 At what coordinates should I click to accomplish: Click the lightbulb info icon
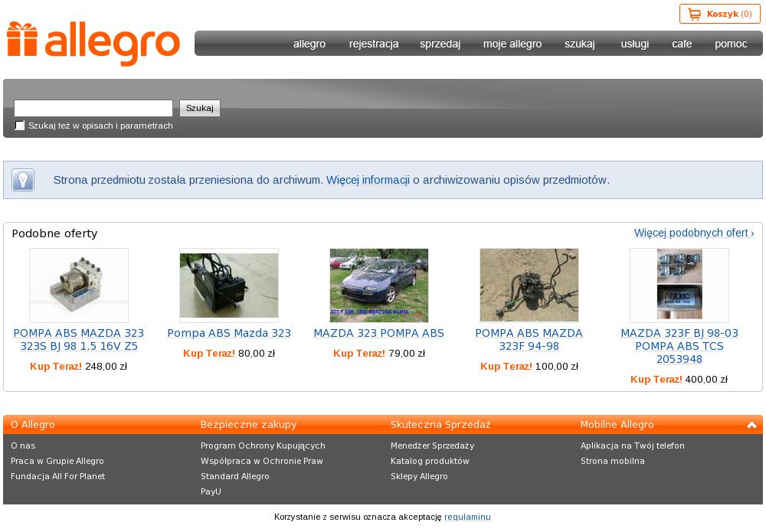pyautogui.click(x=23, y=180)
